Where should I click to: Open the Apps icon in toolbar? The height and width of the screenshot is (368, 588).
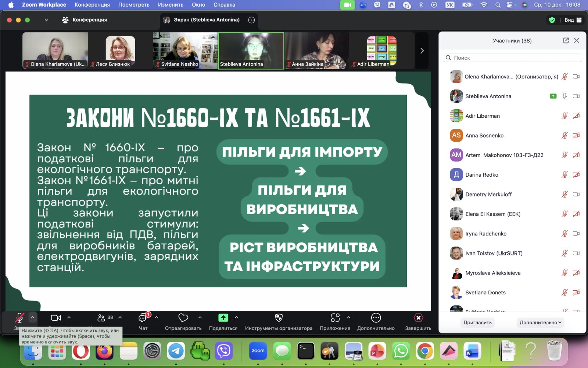(335, 318)
